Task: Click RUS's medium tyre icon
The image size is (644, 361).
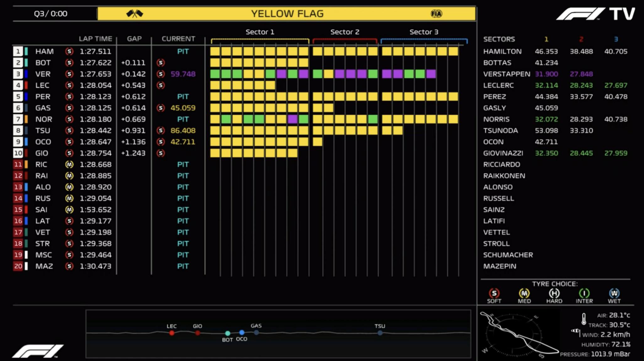Action: 69,198
